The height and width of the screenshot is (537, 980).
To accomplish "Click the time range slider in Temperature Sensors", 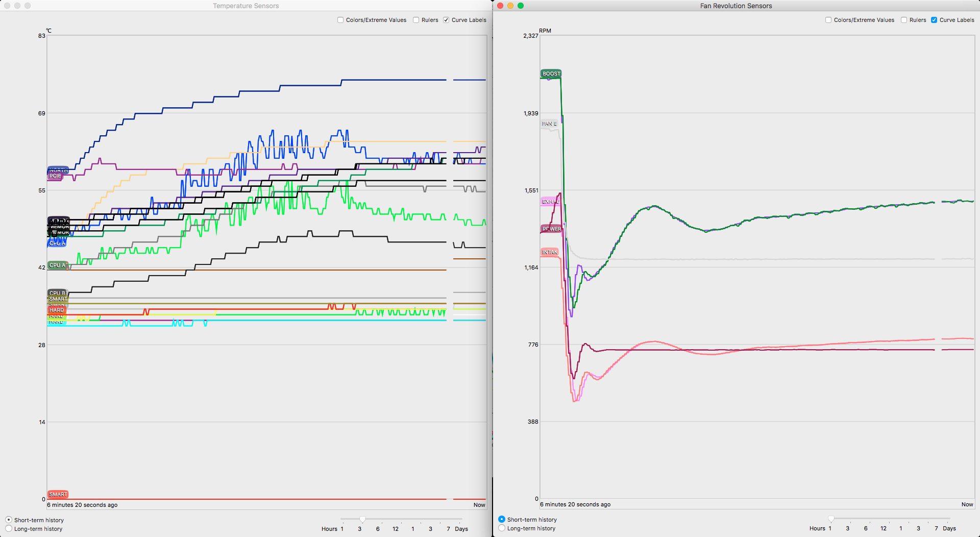I will pos(362,520).
